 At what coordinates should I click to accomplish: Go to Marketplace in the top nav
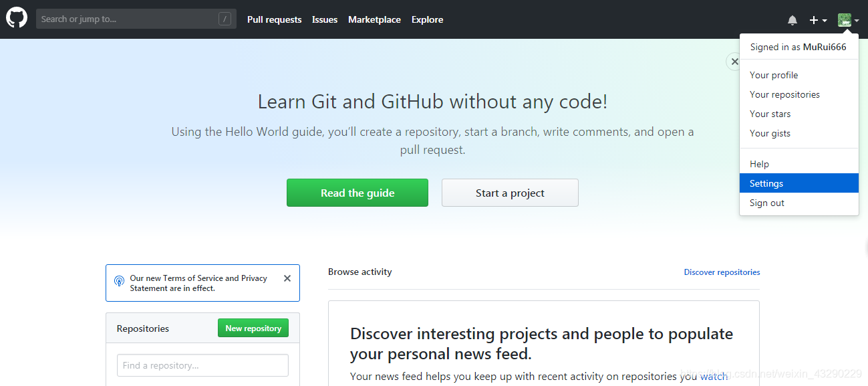click(x=374, y=19)
